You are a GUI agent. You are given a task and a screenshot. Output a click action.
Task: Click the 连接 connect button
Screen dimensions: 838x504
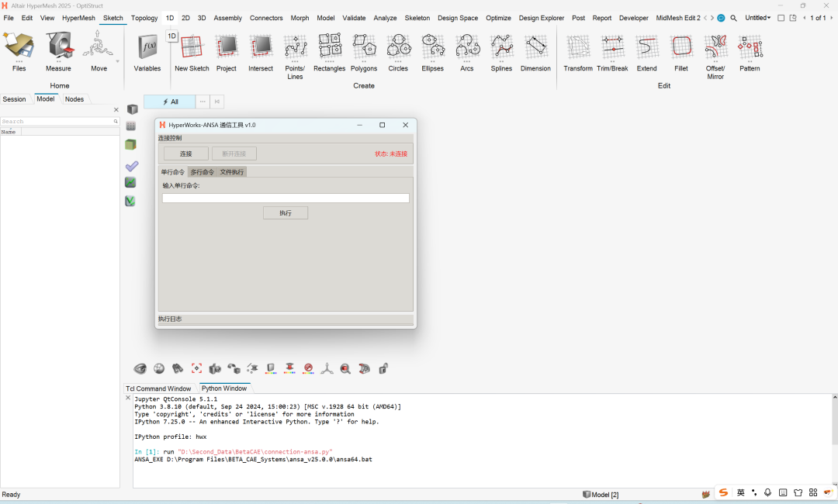185,154
